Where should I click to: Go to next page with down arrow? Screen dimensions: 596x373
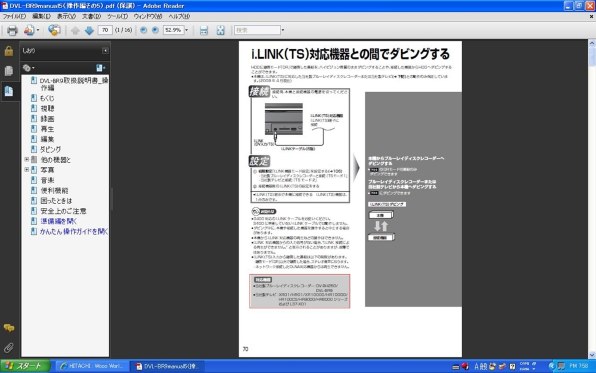[x=89, y=30]
